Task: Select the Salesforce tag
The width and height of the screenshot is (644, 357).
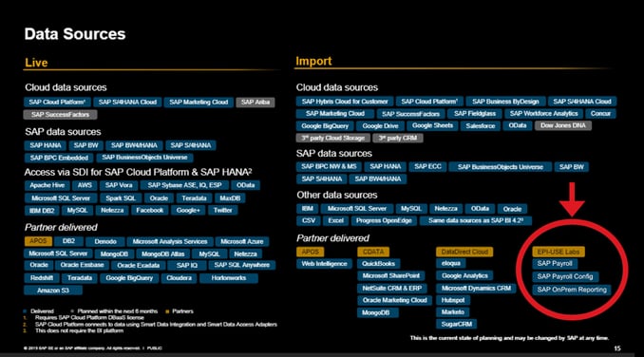Action: click(x=480, y=126)
